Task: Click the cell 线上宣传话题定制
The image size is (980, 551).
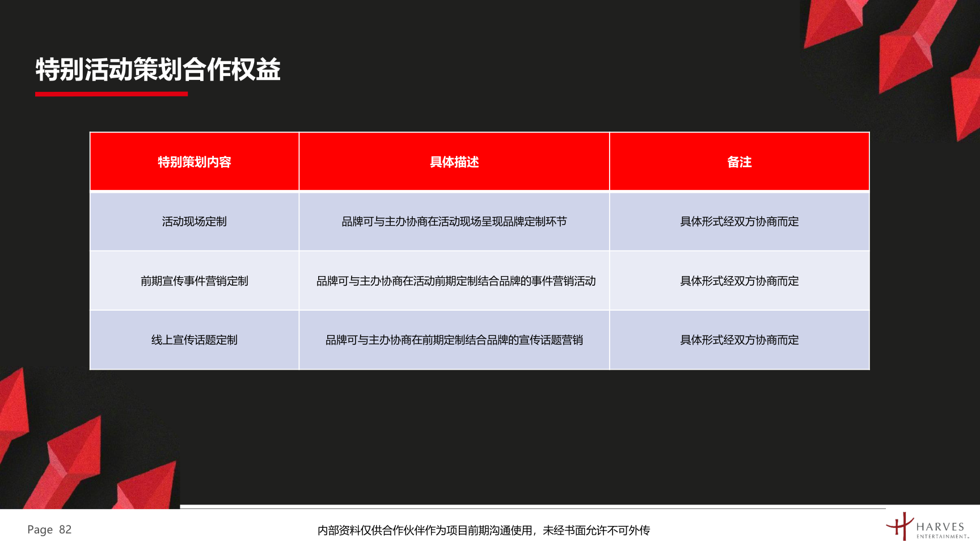Action: click(195, 340)
